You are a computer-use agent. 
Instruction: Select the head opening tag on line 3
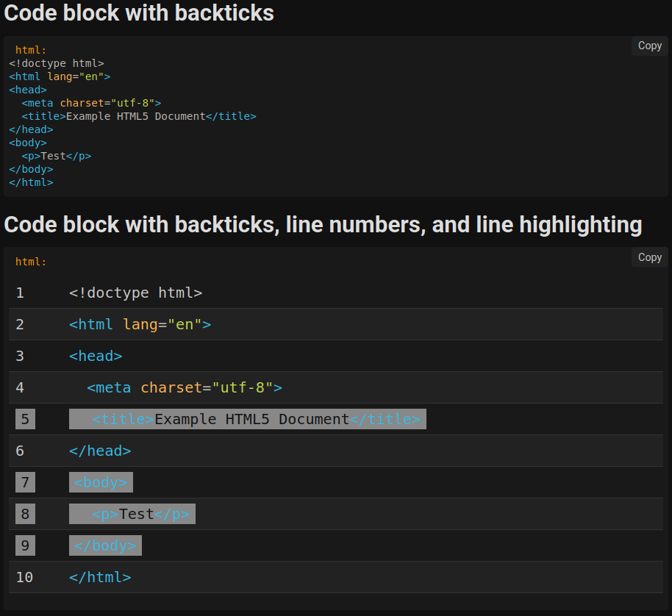point(95,356)
